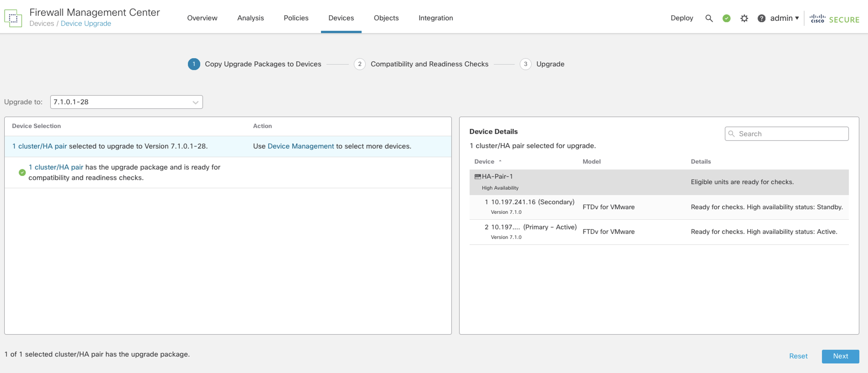Click the Device column header
This screenshot has width=868, height=373.
point(484,162)
